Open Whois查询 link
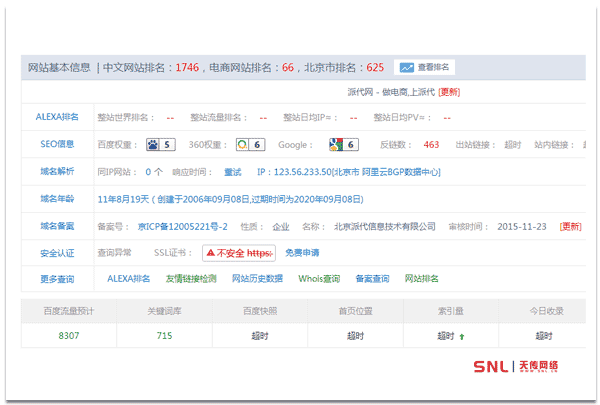This screenshot has width=600, height=405. coord(319,279)
